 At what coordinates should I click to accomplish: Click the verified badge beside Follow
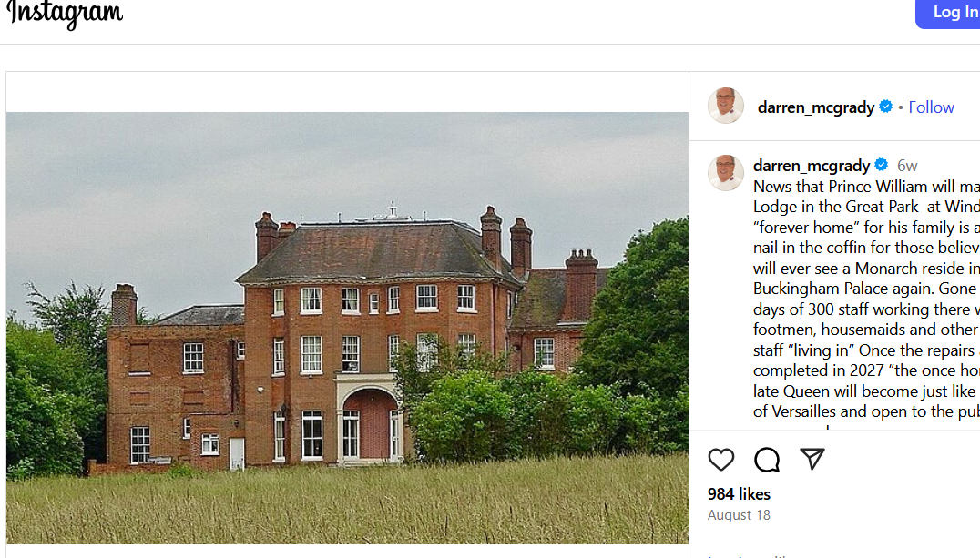(885, 107)
